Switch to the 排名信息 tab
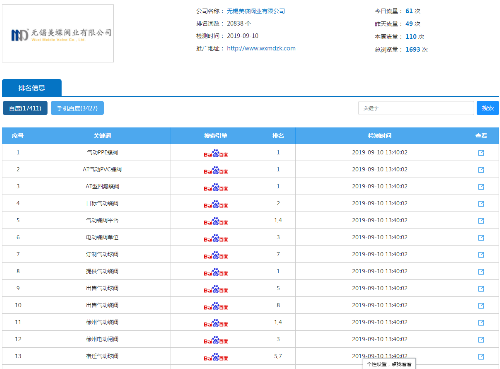The height and width of the screenshot is (369, 500). pyautogui.click(x=32, y=88)
